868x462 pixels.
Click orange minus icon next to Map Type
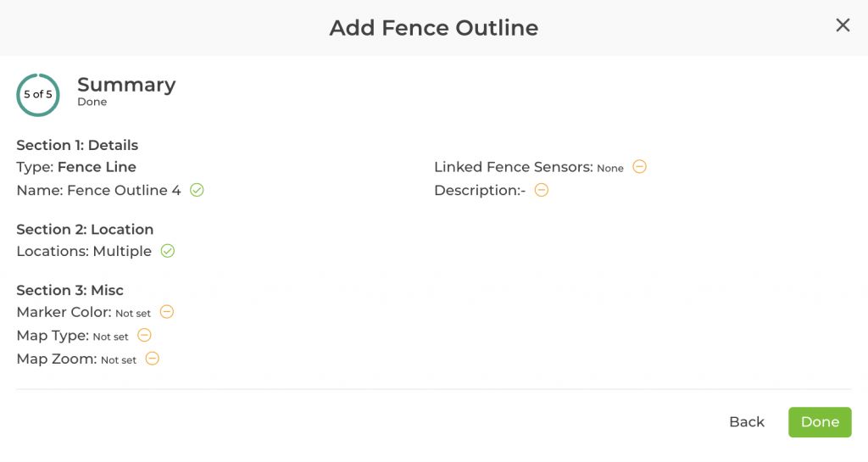click(145, 336)
